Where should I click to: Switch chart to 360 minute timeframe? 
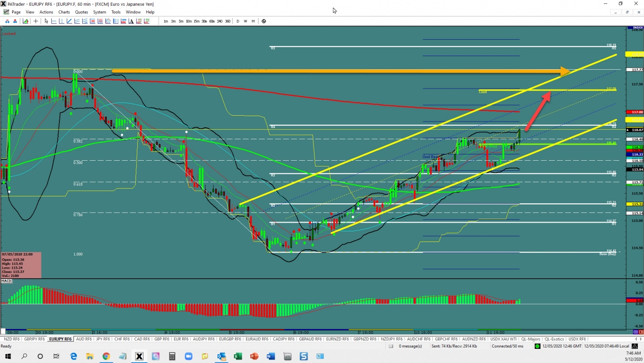pos(227,21)
